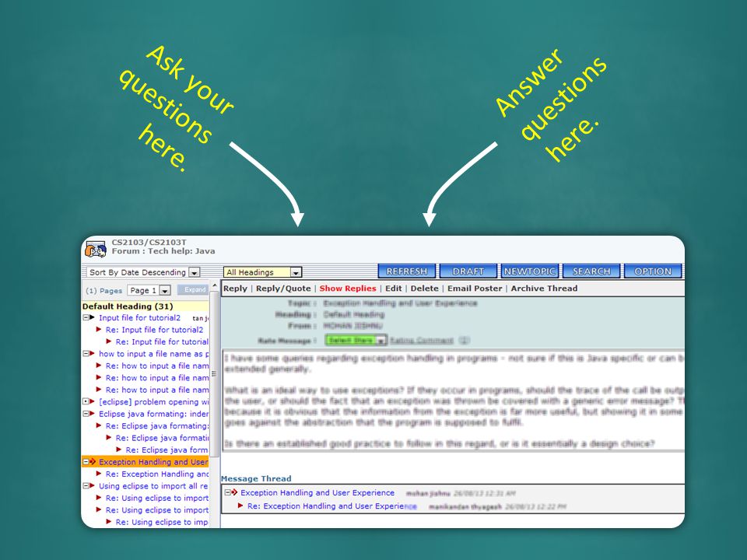Click the NEWTOPIC button to ask a question
This screenshot has width=747, height=560.
[530, 271]
